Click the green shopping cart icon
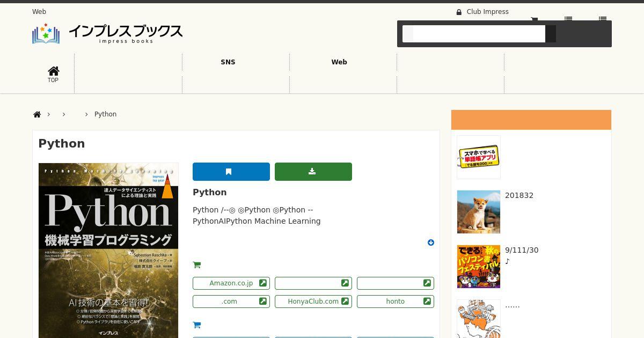Image resolution: width=644 pixels, height=338 pixels. coord(196,265)
